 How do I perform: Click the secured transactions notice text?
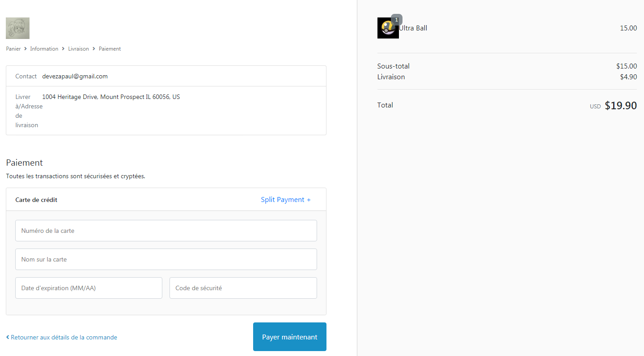click(x=76, y=176)
